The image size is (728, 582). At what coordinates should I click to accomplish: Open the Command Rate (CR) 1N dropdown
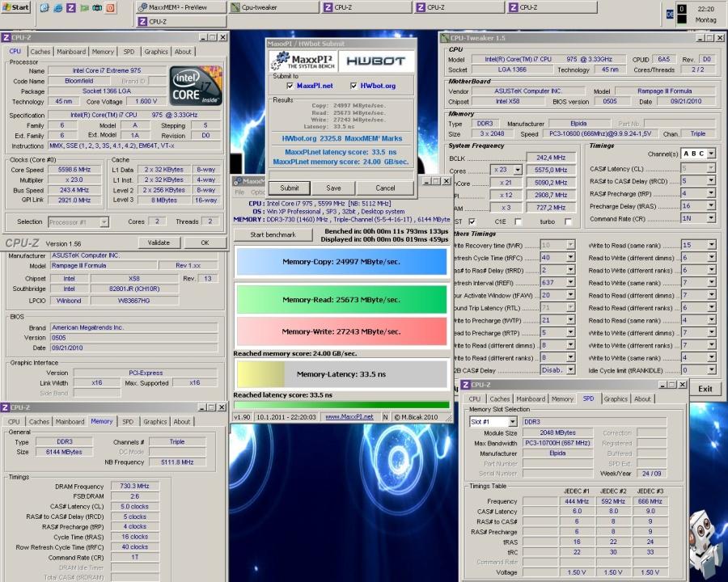point(711,218)
